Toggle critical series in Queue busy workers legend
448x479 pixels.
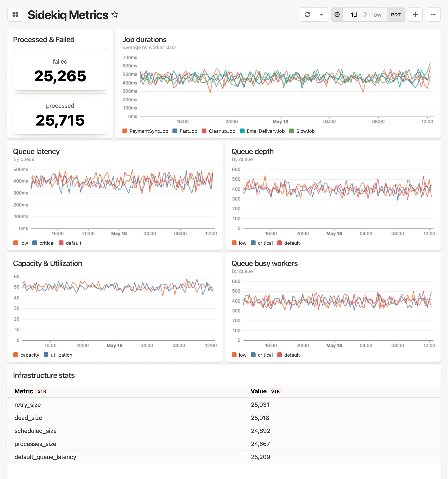pyautogui.click(x=262, y=355)
